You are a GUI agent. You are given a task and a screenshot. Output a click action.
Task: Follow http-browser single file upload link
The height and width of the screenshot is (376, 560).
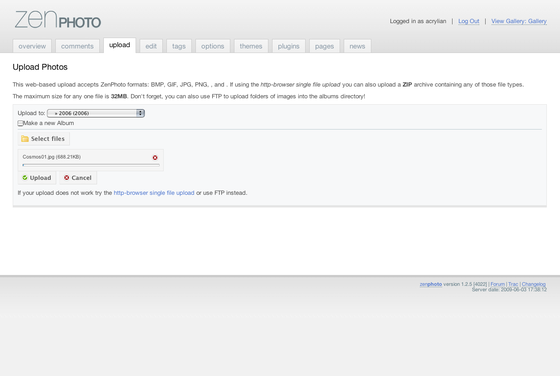pos(154,193)
